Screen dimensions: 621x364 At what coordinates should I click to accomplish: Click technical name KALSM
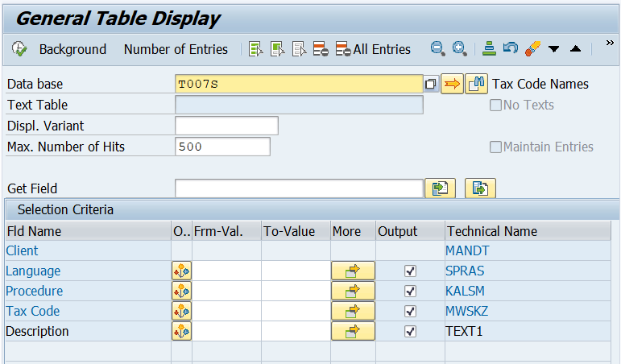(465, 292)
